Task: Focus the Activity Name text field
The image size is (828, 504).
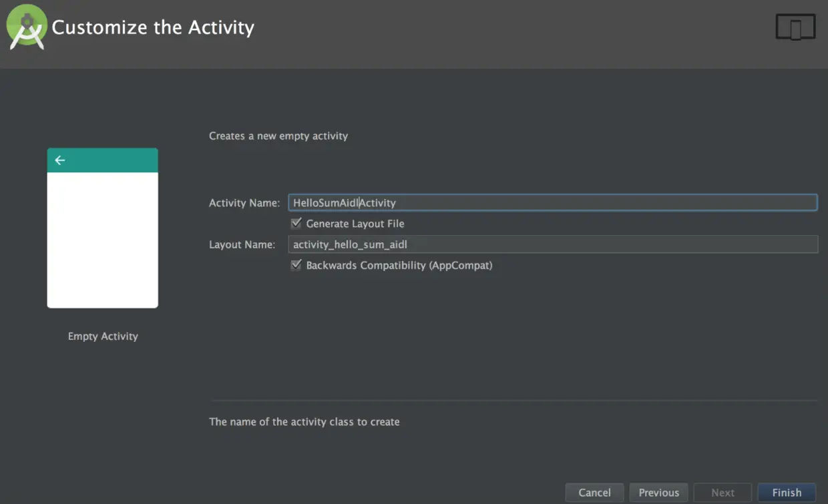Action: click(x=552, y=203)
